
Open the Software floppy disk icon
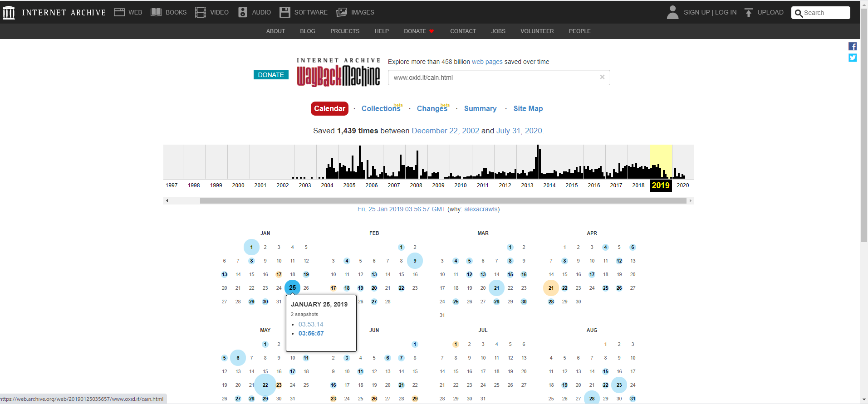click(285, 12)
